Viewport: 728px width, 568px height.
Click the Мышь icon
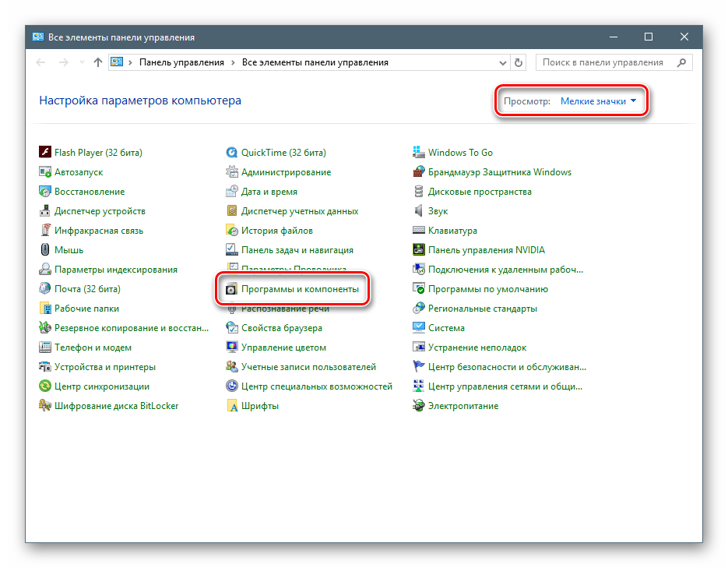pyautogui.click(x=44, y=250)
